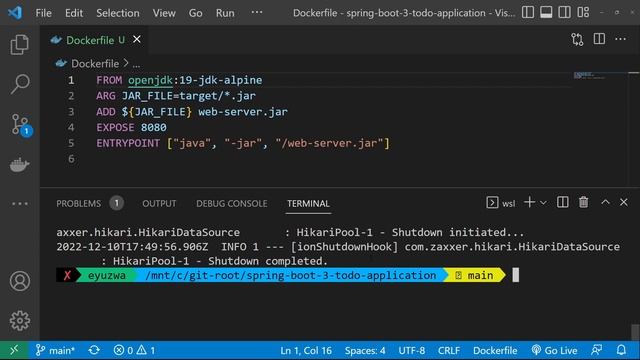Open the Docker extension view
Screen dimensions: 640x360
pyautogui.click(x=20, y=164)
